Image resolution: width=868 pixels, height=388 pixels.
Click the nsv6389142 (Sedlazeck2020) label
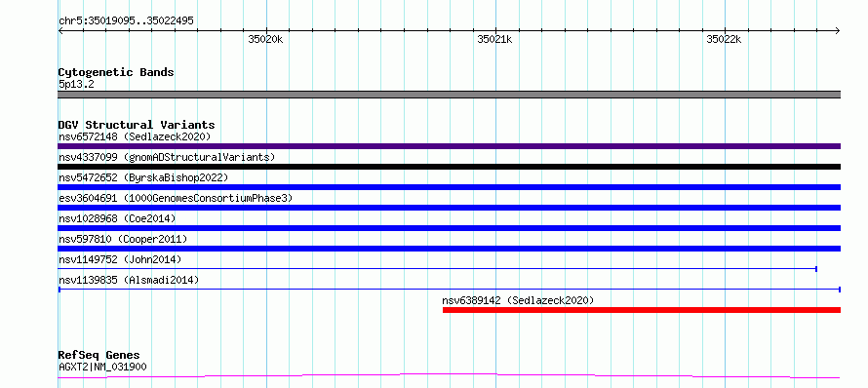[x=518, y=300]
